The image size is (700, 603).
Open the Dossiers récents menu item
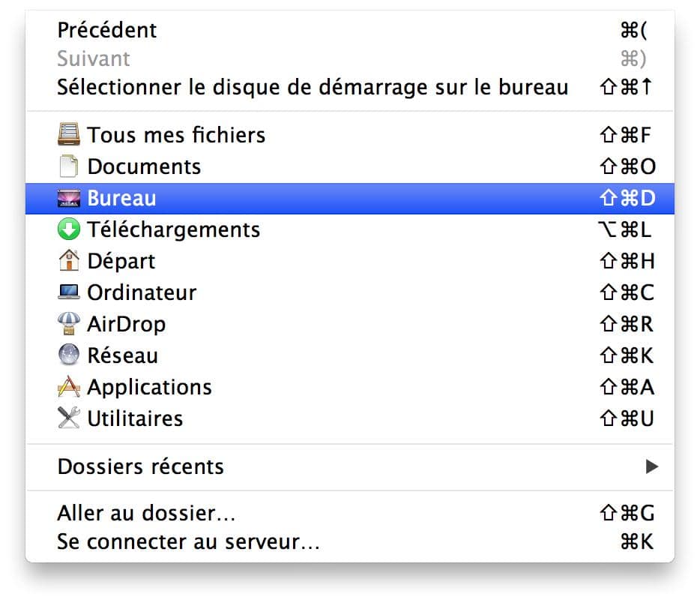click(x=350, y=466)
